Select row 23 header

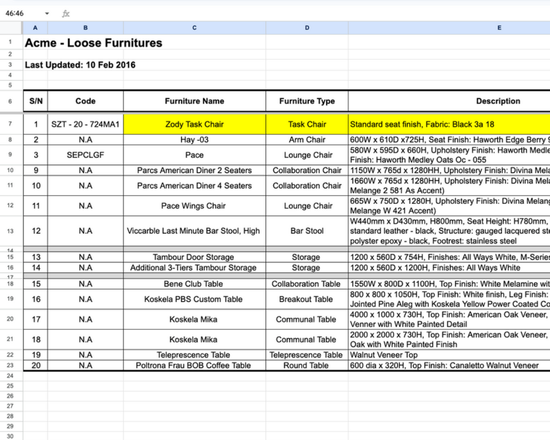(11, 365)
